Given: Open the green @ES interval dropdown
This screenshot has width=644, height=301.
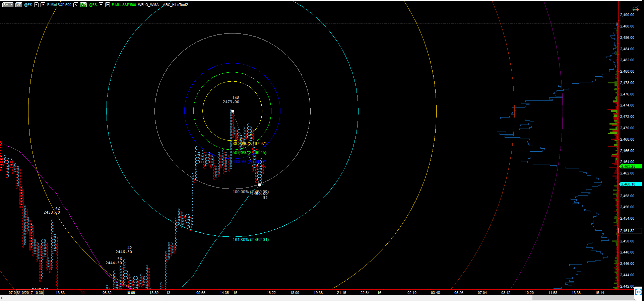Looking at the screenshot, I should [108, 5].
